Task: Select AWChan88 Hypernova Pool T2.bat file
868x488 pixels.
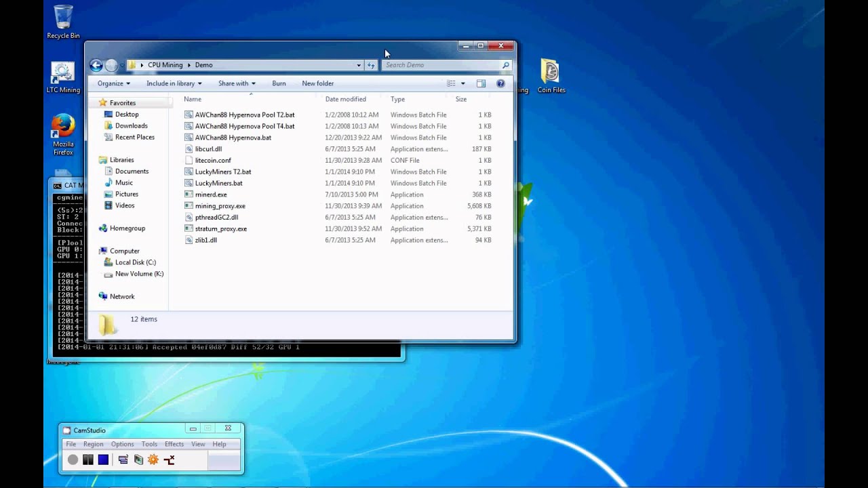Action: pyautogui.click(x=245, y=115)
